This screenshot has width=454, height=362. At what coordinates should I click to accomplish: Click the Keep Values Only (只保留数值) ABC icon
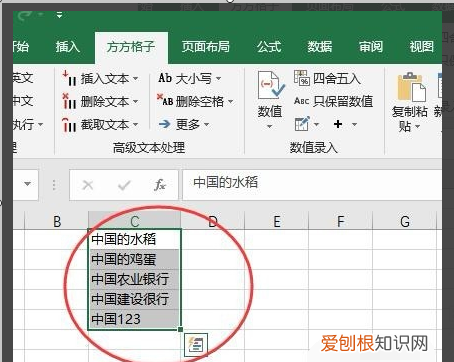pyautogui.click(x=302, y=101)
